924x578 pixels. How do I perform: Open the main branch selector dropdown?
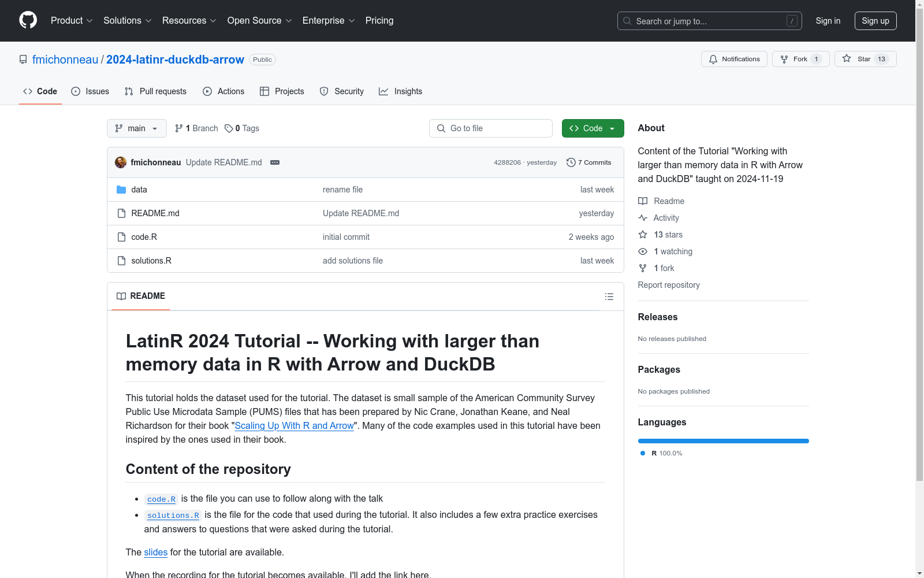pos(137,128)
